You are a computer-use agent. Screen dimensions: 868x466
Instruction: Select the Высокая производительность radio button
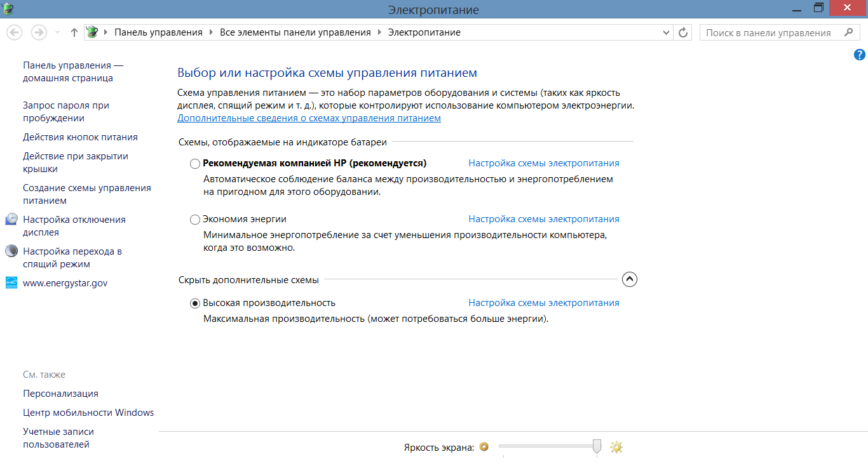coord(195,303)
